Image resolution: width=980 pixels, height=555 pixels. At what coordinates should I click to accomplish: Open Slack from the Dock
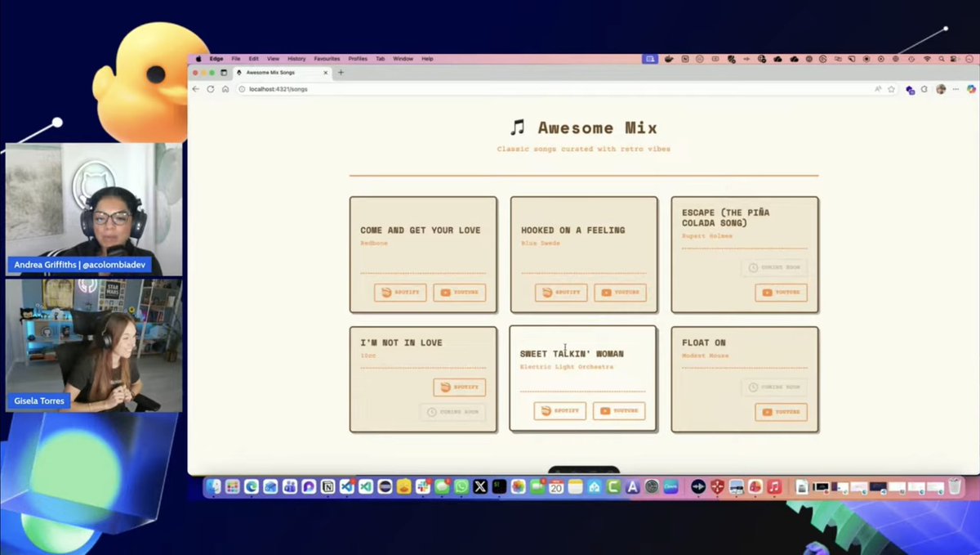pos(423,486)
